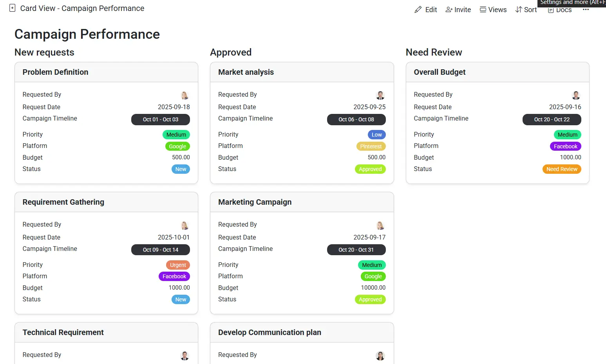
Task: Click the Pinterest platform tag
Action: 371,146
